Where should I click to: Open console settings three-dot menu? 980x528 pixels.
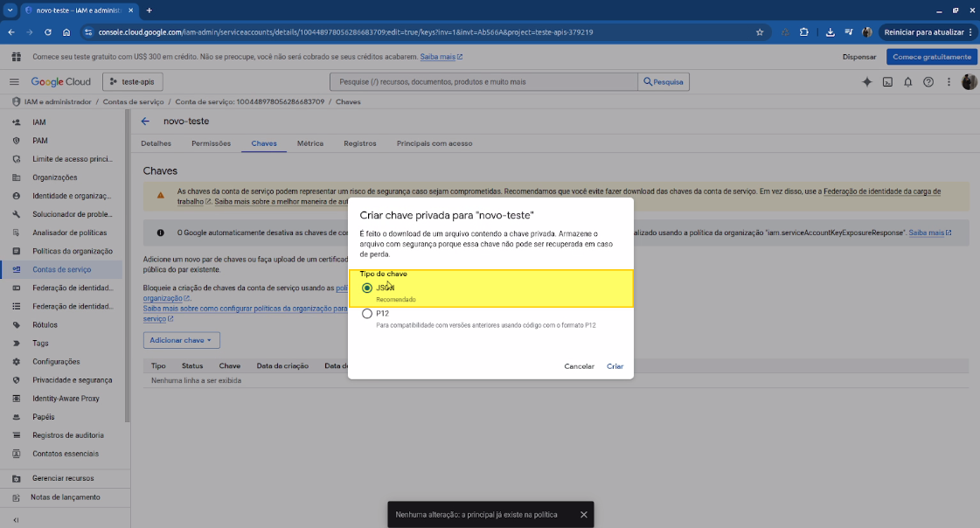[x=949, y=82]
